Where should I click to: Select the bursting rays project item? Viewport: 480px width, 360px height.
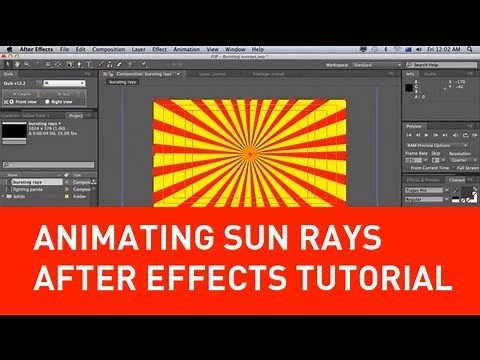[37, 182]
